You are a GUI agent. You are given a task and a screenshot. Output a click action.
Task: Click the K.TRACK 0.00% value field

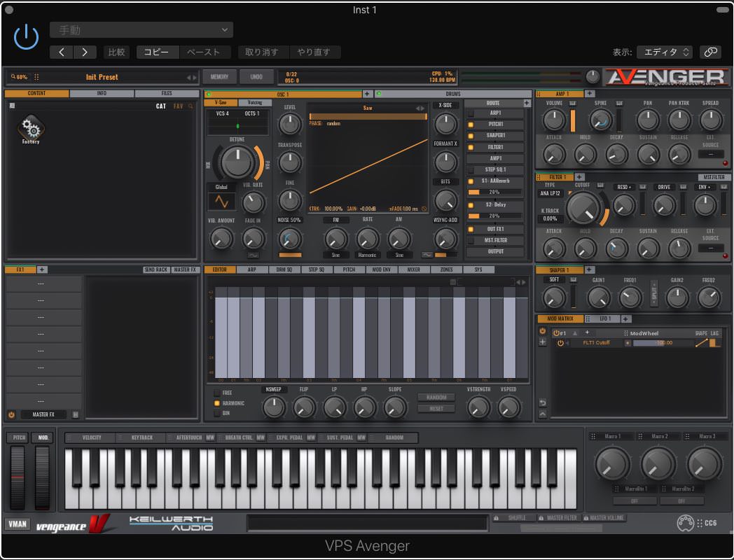click(x=550, y=218)
